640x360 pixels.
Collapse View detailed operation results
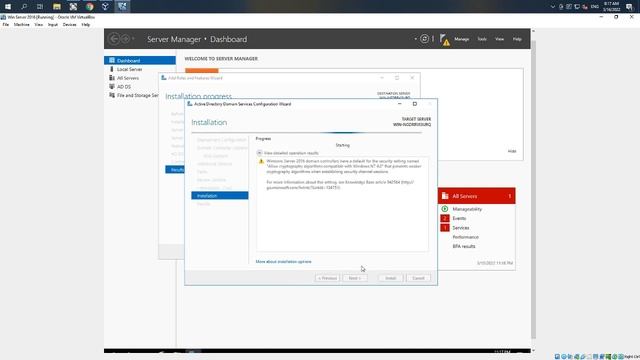(x=259, y=153)
